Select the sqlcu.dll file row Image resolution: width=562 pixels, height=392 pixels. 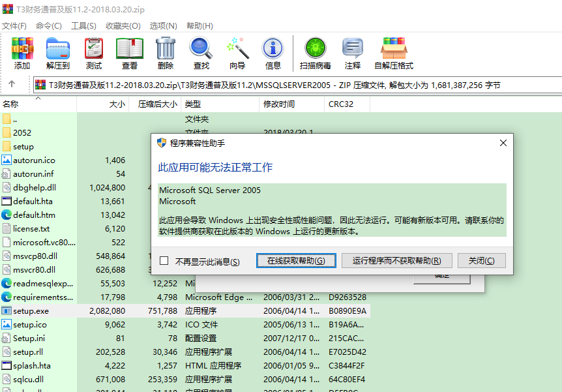(x=185, y=379)
